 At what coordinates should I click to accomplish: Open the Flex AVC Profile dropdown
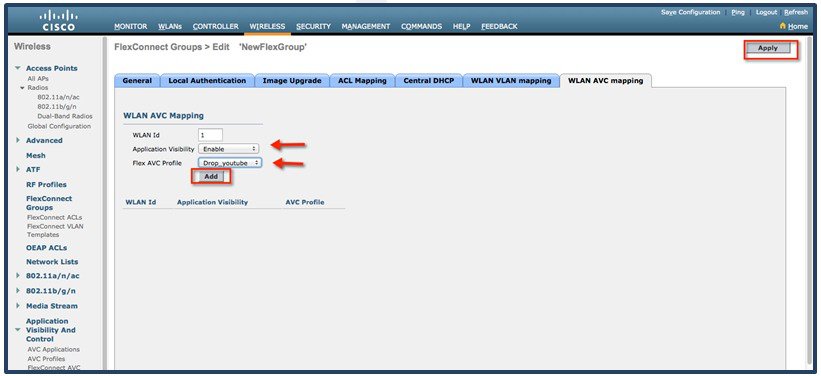point(230,163)
